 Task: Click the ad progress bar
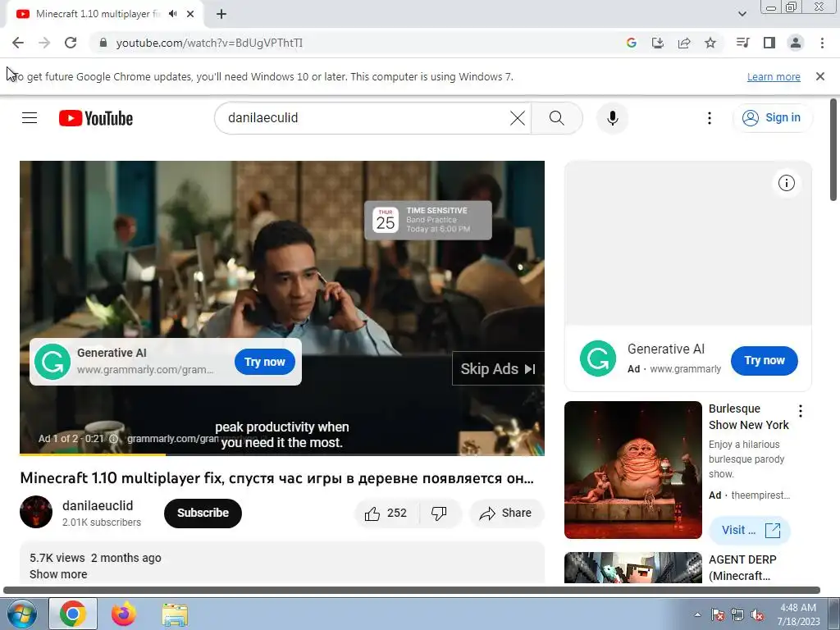coord(282,454)
